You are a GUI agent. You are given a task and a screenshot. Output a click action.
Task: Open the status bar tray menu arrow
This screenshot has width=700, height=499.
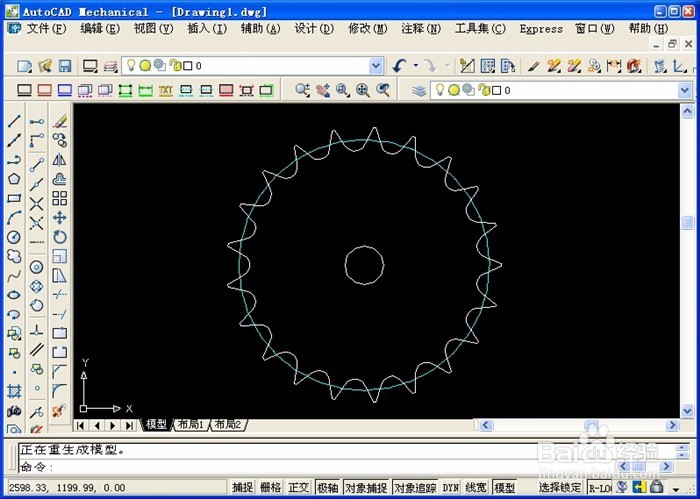pos(676,489)
